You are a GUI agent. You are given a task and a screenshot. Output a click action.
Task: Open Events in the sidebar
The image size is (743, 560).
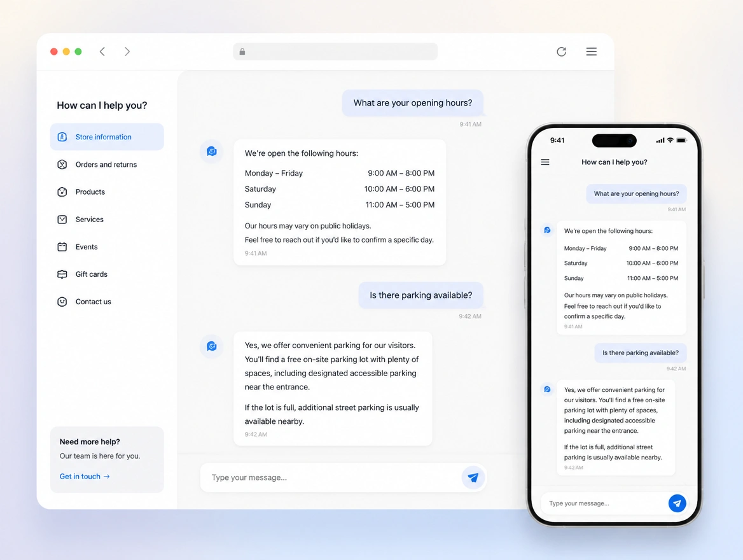pyautogui.click(x=107, y=247)
